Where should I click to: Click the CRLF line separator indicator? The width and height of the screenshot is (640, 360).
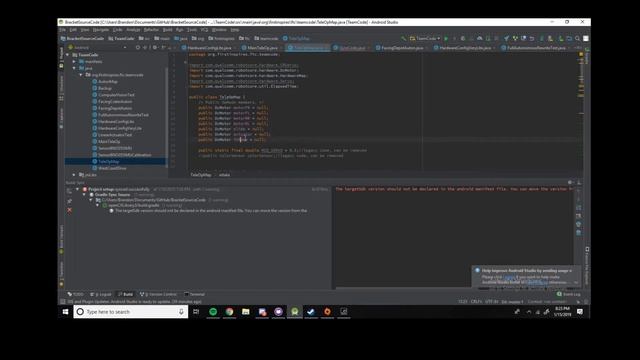tap(476, 302)
